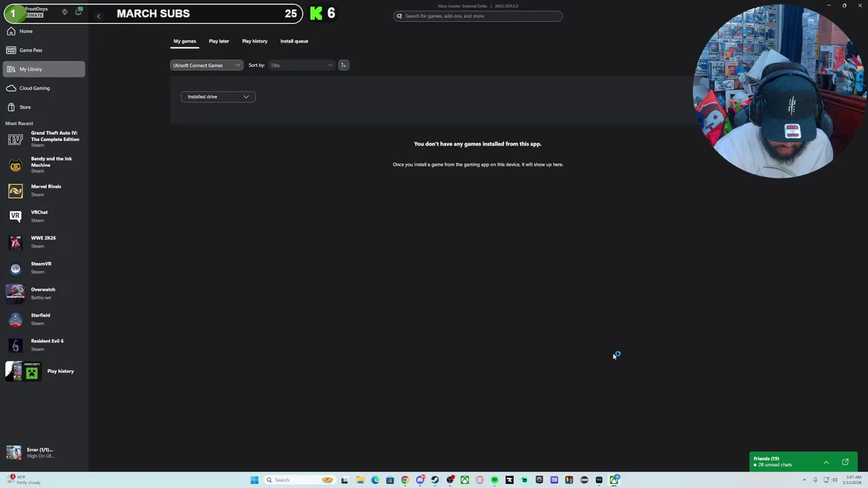868x488 pixels.
Task: Expand the Friends panel chevron
Action: (826, 462)
